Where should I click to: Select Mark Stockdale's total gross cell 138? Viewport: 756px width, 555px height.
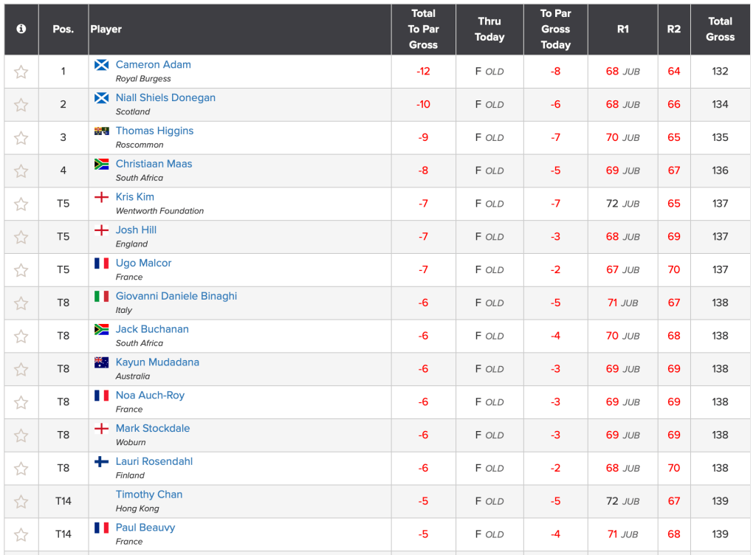(720, 435)
